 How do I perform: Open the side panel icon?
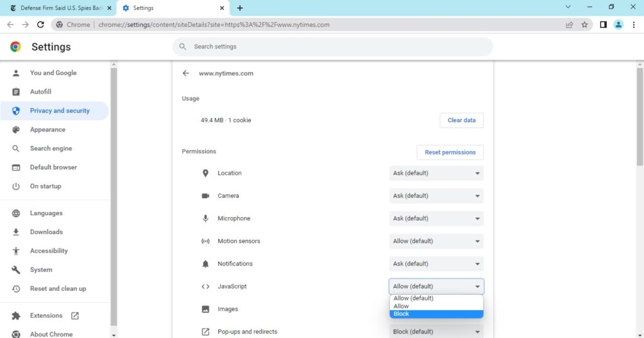[603, 25]
